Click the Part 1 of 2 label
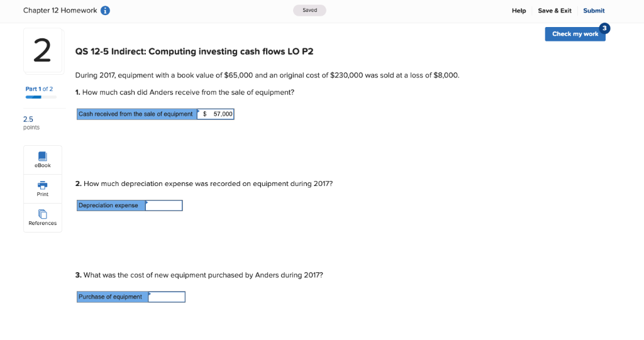 click(x=39, y=89)
